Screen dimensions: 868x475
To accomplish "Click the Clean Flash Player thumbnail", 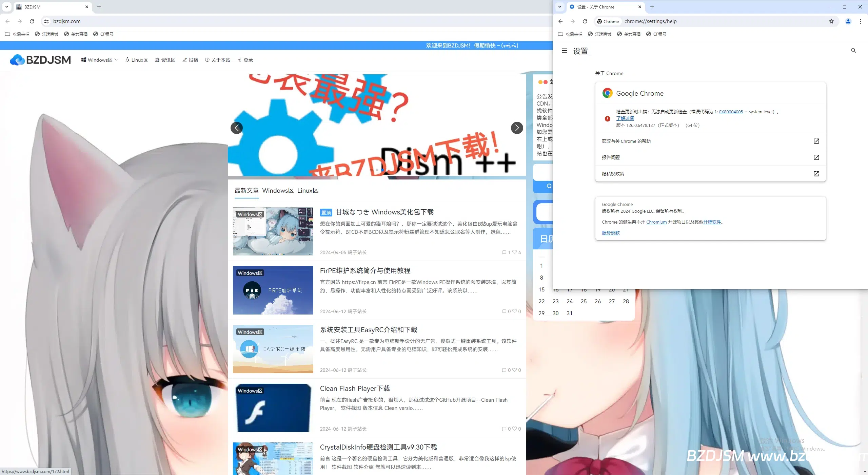I will (273, 408).
